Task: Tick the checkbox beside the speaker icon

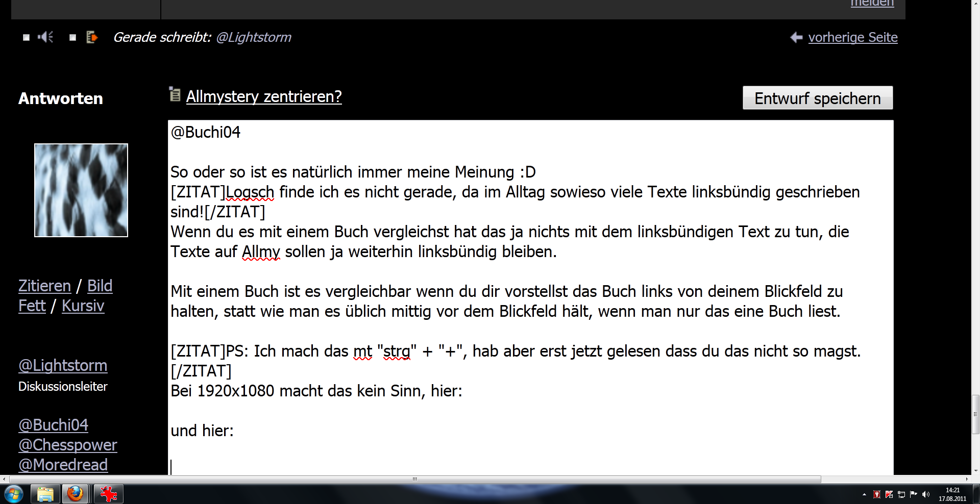Action: [x=27, y=37]
